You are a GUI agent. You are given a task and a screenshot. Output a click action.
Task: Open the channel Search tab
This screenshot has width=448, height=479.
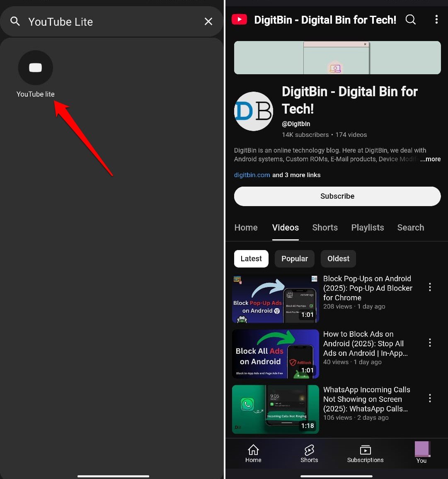410,228
